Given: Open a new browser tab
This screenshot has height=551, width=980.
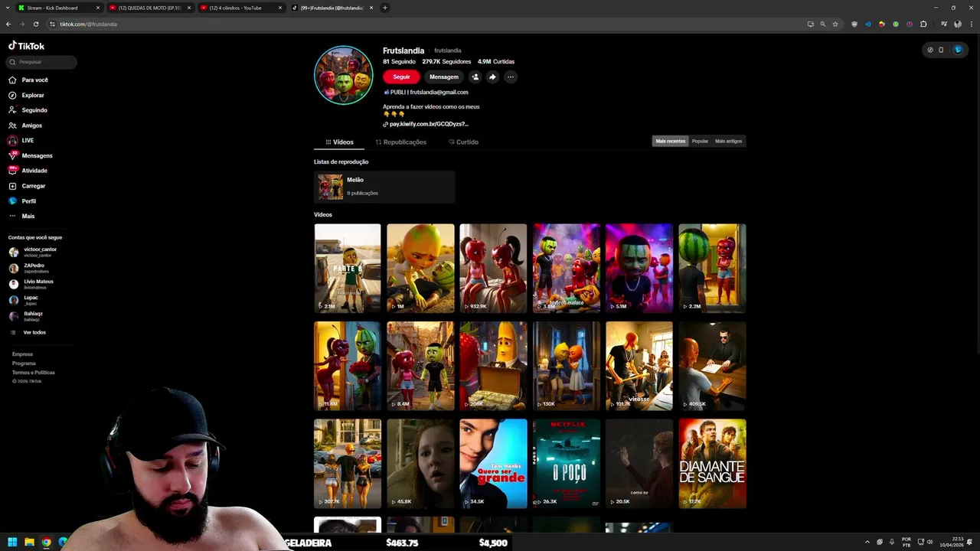Looking at the screenshot, I should tap(385, 8).
